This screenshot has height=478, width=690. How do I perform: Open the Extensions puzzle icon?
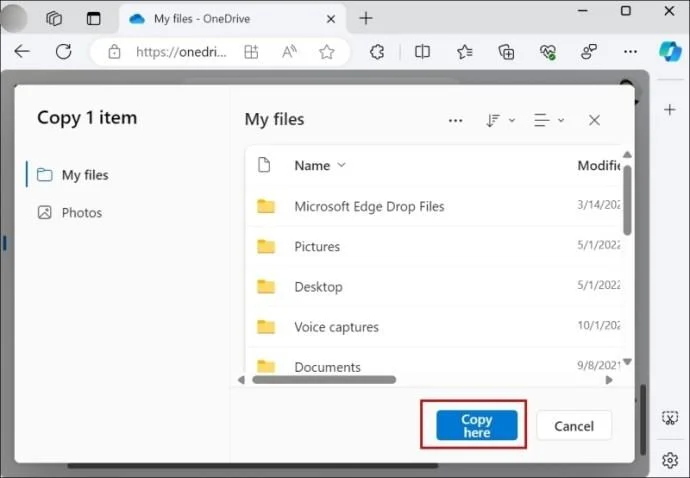point(377,52)
